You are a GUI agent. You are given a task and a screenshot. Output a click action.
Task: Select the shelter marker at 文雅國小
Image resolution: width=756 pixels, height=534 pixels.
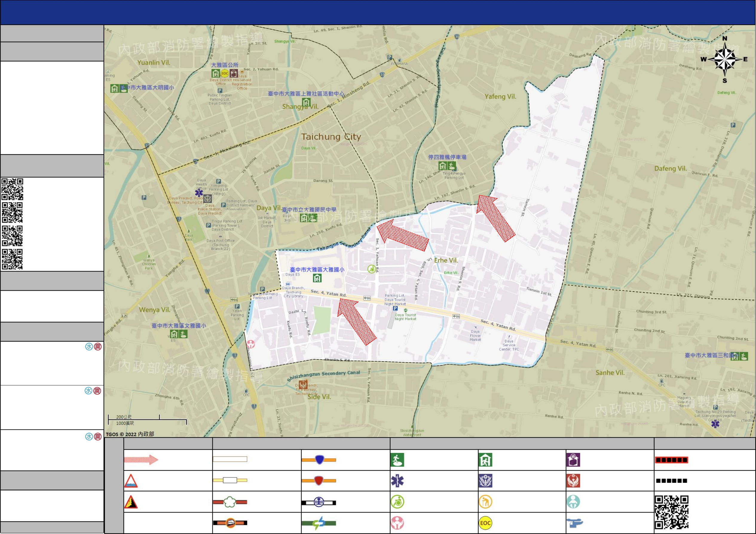[x=174, y=334]
